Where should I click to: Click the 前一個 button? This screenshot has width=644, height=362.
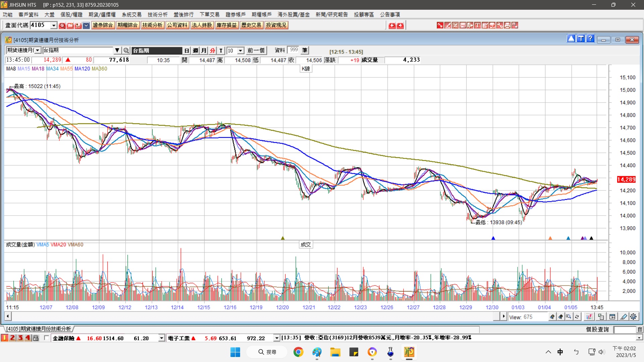pyautogui.click(x=256, y=51)
